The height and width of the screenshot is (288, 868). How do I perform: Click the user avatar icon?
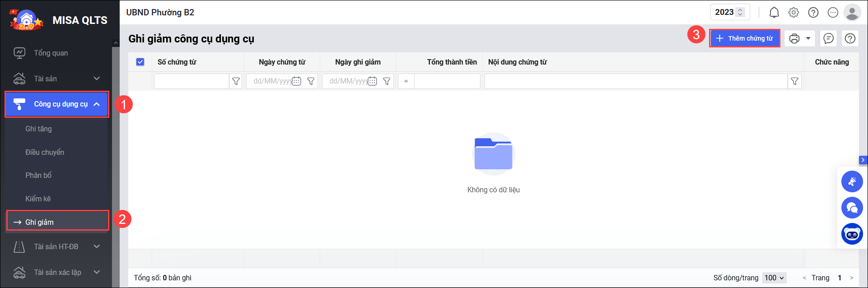point(852,13)
